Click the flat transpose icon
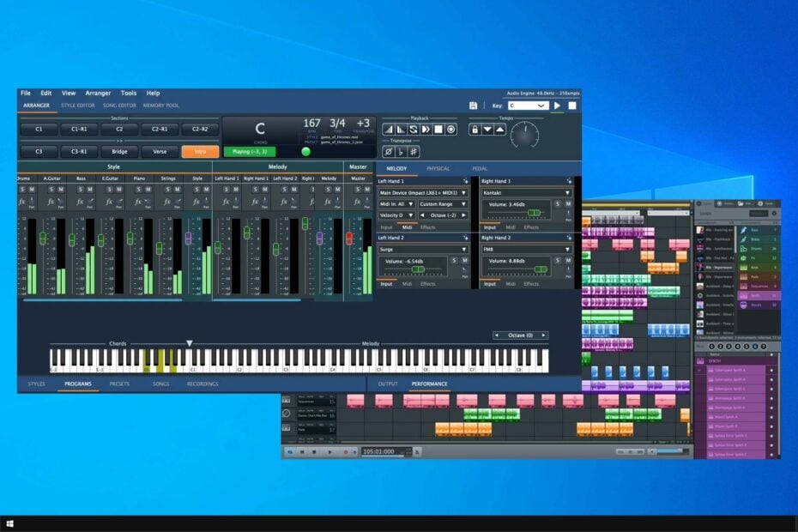Image resolution: width=798 pixels, height=532 pixels. [x=400, y=151]
